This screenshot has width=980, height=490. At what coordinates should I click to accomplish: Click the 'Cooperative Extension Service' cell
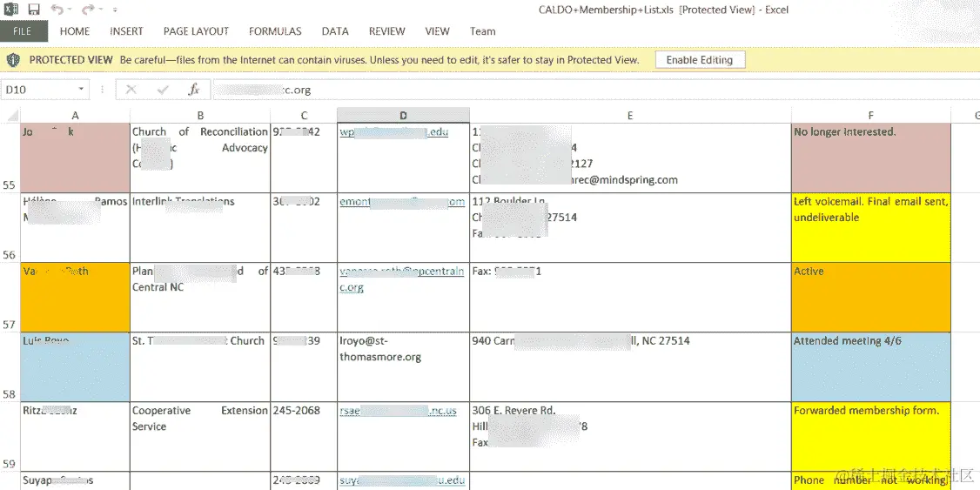click(x=200, y=437)
